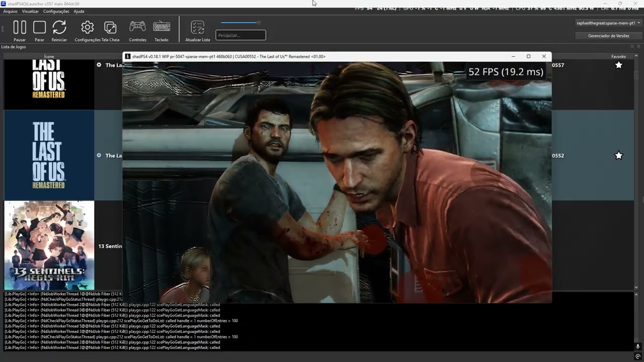This screenshot has width=644, height=362.
Task: Minimize the shadPS4 game window
Action: click(513, 56)
